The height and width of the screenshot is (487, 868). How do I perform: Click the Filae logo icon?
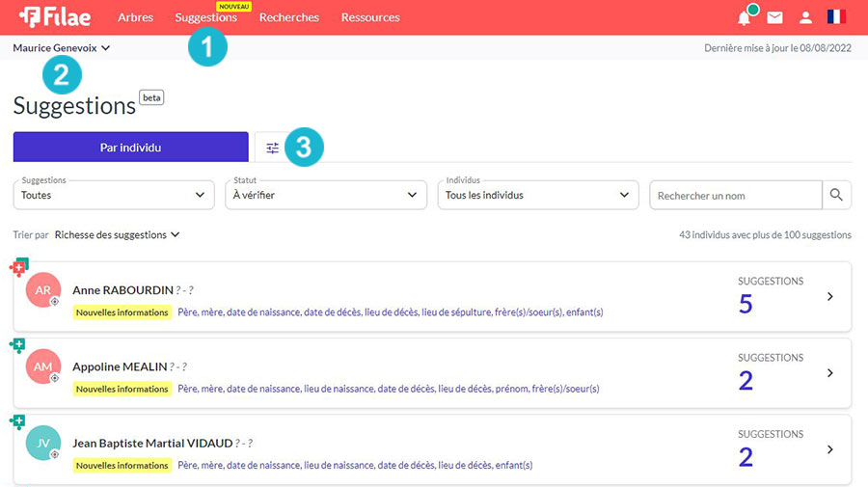click(31, 17)
